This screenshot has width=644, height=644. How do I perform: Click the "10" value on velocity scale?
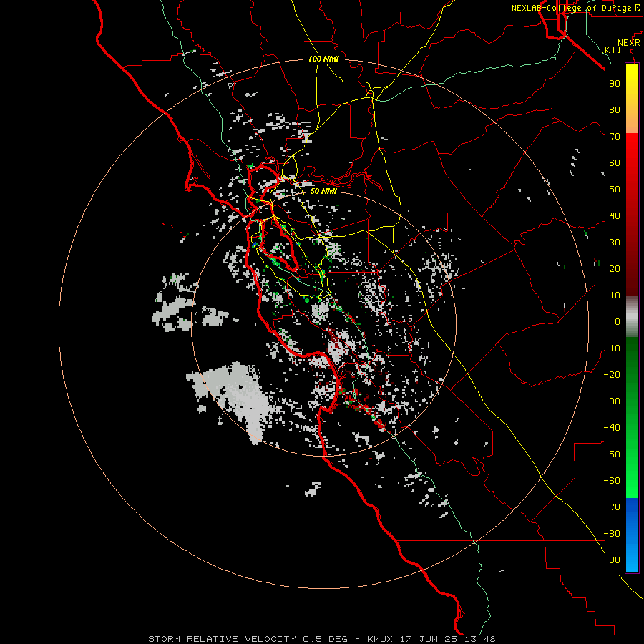point(615,296)
